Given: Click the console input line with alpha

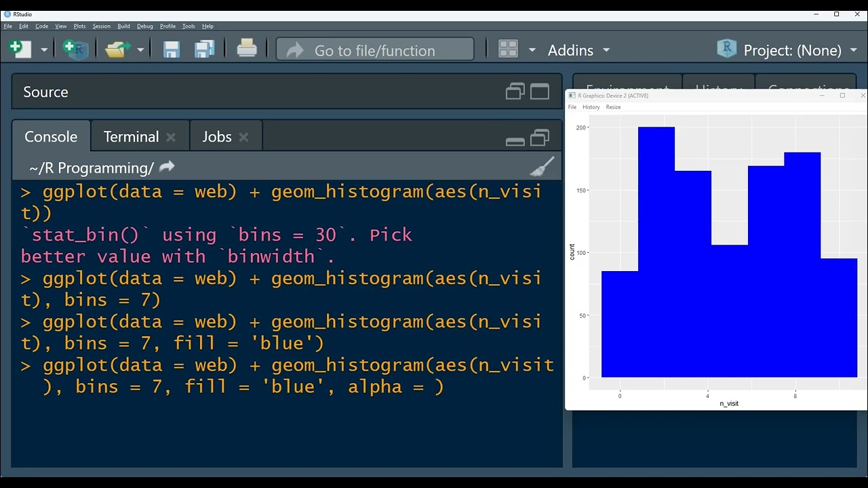Looking at the screenshot, I should click(x=288, y=375).
